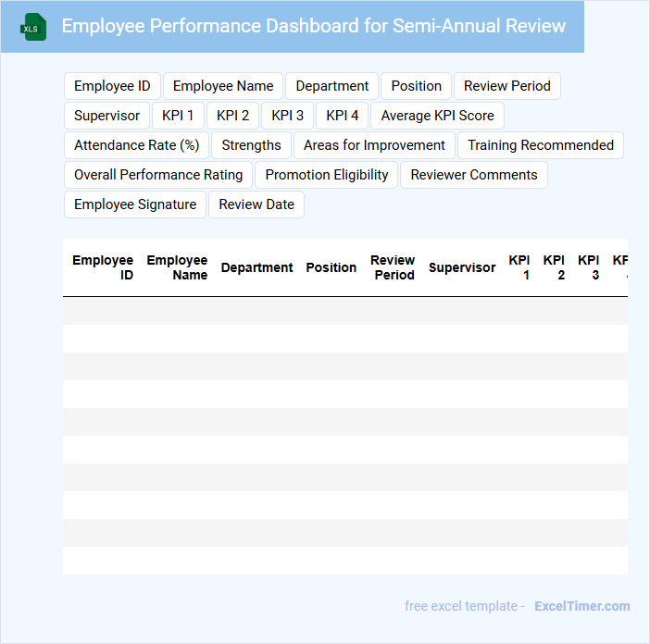Click the Department tag button
This screenshot has height=644, width=650.
[331, 86]
